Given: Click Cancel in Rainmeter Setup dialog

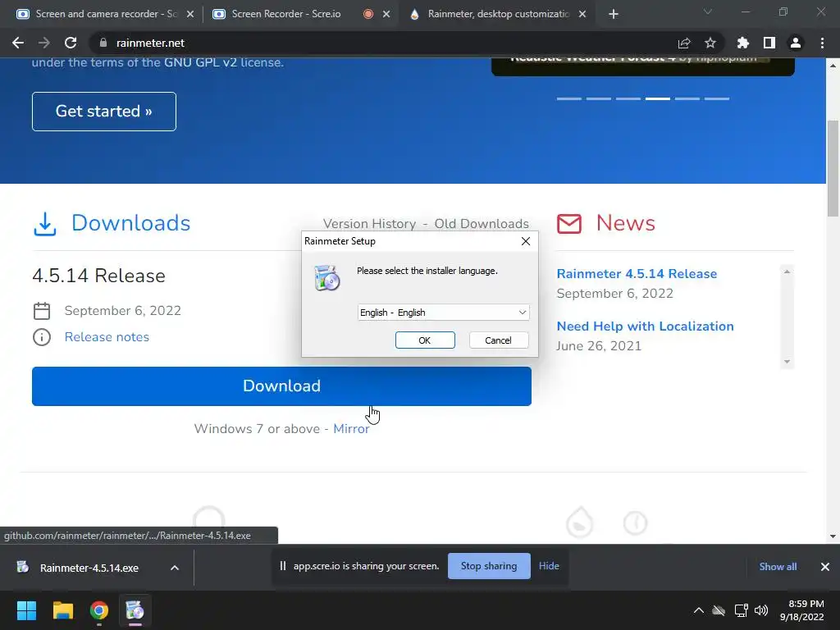Looking at the screenshot, I should (x=498, y=340).
